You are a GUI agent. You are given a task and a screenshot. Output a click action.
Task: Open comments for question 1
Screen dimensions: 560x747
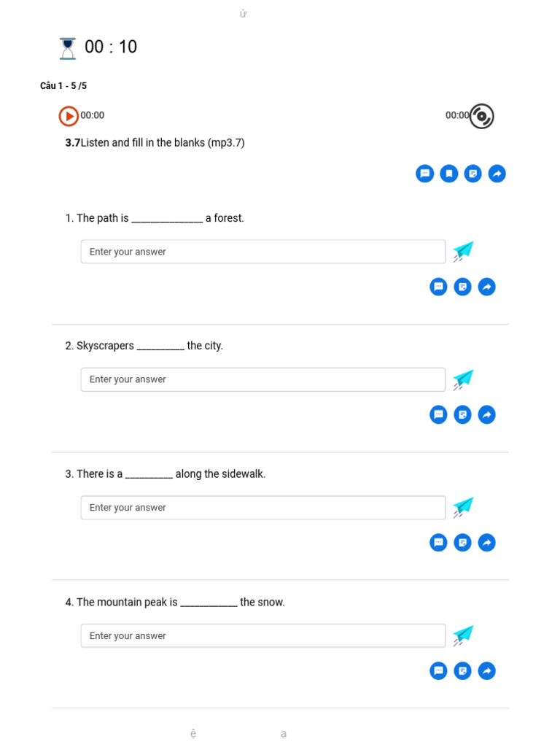pyautogui.click(x=438, y=287)
